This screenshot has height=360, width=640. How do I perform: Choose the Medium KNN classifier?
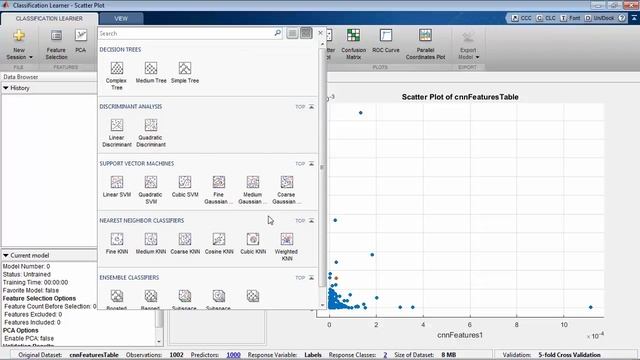click(x=151, y=244)
